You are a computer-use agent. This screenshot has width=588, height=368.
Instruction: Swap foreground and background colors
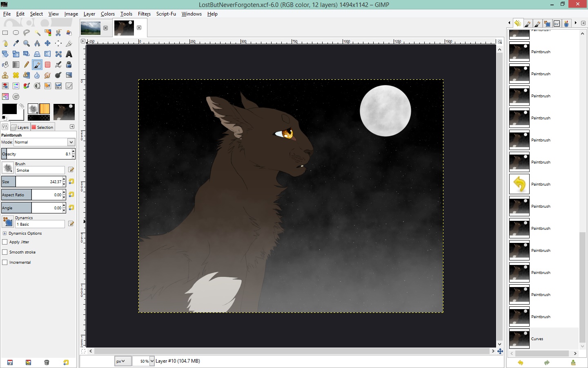pyautogui.click(x=22, y=106)
